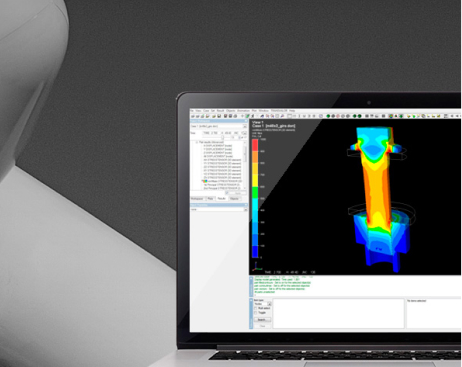Viewport: 462px width, 367px height.
Task: Click the printer icon in toolbar
Action: (235, 116)
